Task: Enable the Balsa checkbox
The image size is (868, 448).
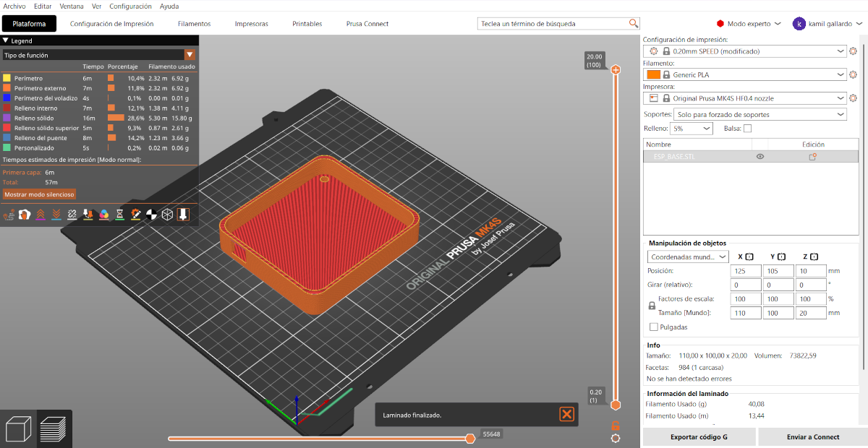Action: click(748, 128)
